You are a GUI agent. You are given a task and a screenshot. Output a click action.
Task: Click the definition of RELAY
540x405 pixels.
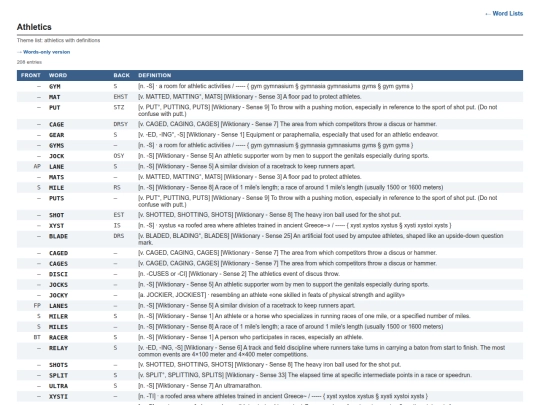[322, 351]
